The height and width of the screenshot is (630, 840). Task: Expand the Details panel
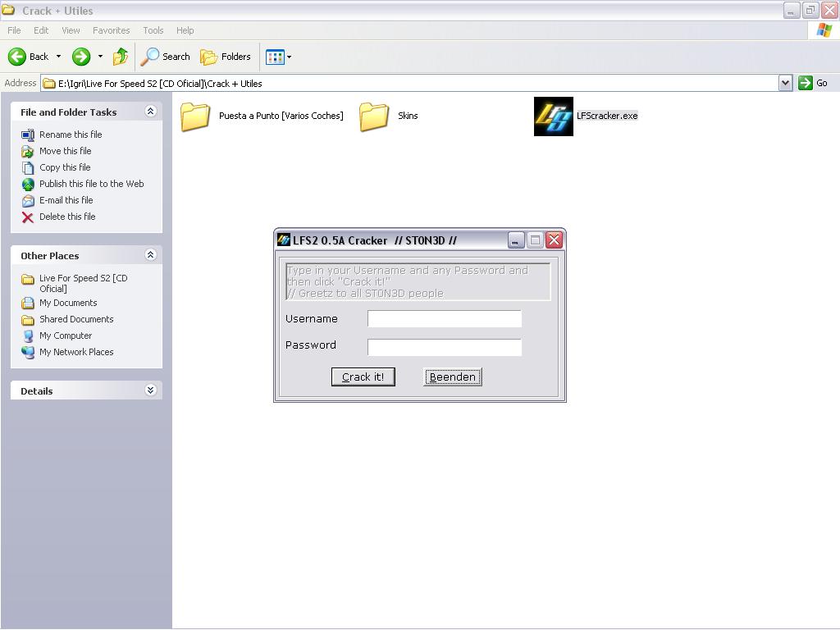151,390
